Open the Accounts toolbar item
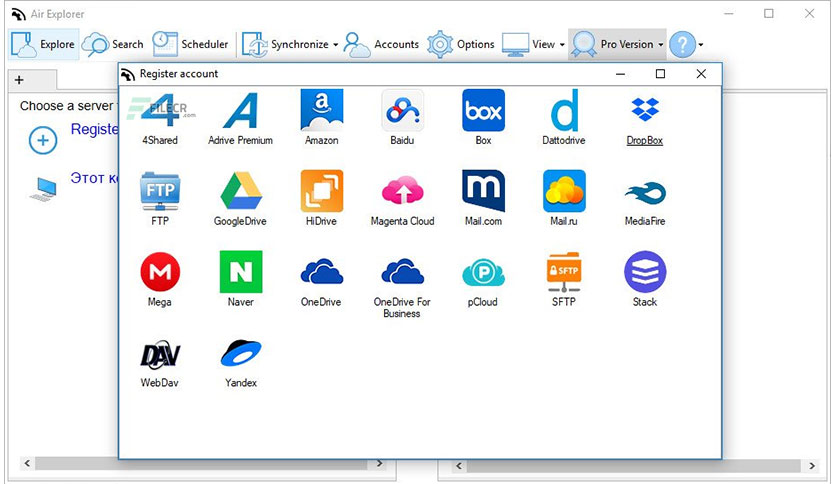The width and height of the screenshot is (836, 484). 382,44
